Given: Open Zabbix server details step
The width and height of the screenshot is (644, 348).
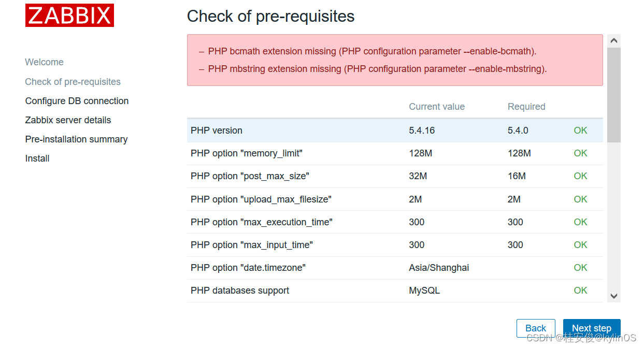Looking at the screenshot, I should 68,120.
